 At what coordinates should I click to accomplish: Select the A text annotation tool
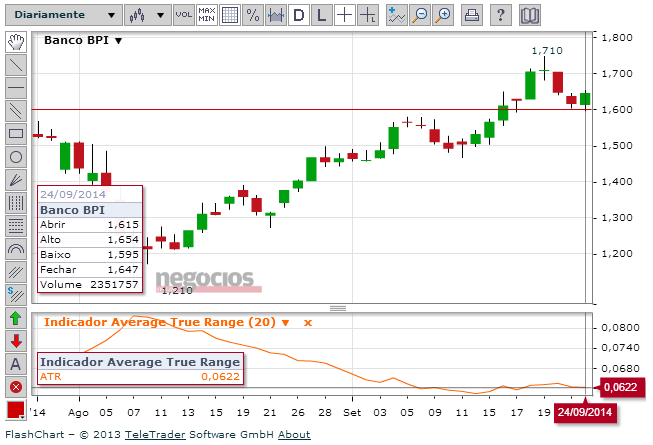16,364
